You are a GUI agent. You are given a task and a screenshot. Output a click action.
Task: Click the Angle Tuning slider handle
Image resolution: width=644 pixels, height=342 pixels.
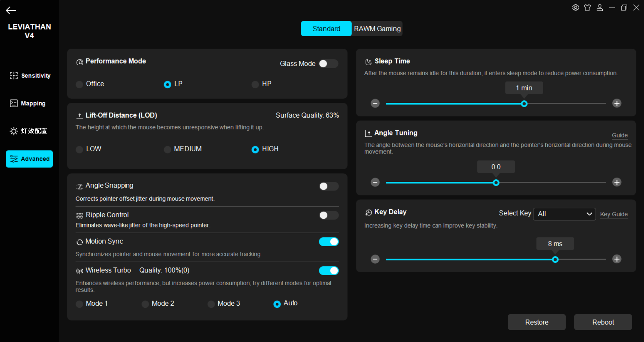[496, 183]
